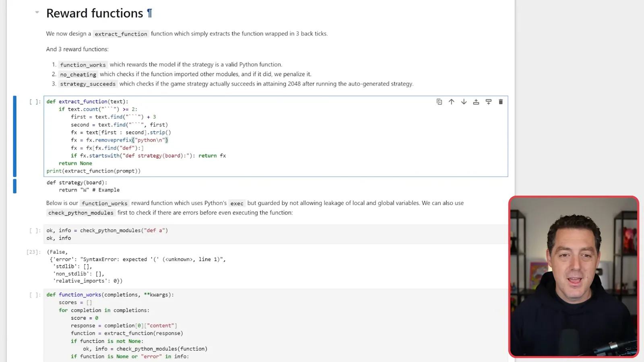The image size is (644, 362).
Task: Select the execution prompt of extract_function cell
Action: 35,102
